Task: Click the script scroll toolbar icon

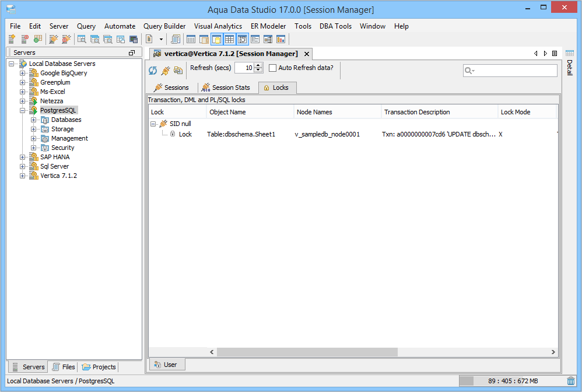Action: point(176,39)
